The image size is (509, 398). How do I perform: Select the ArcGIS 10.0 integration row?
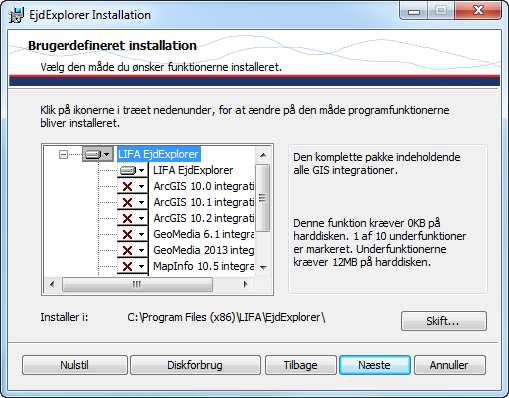204,186
